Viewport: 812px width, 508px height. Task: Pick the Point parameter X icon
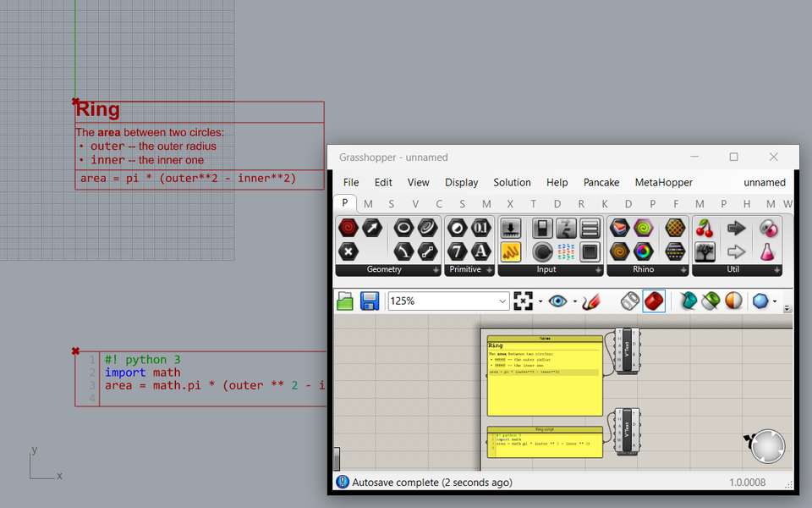click(x=348, y=252)
